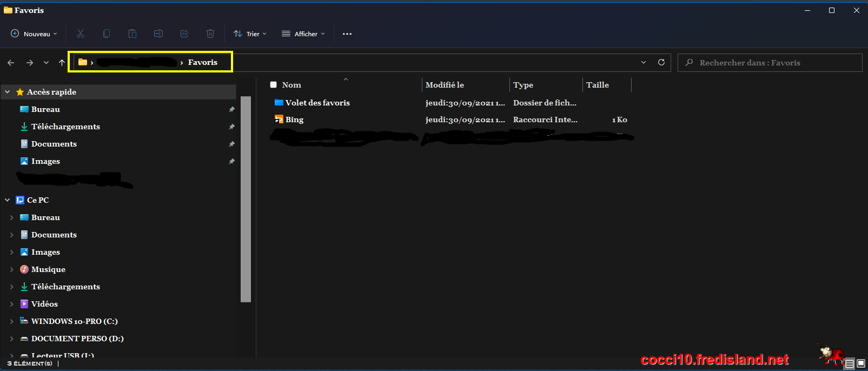Expand the Musique tree node

[x=12, y=269]
